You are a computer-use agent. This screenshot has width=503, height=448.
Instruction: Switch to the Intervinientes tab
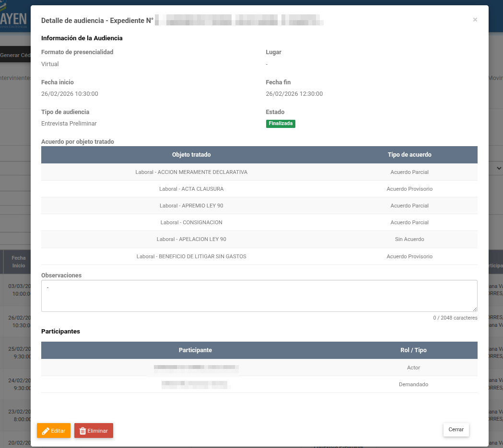pos(15,78)
